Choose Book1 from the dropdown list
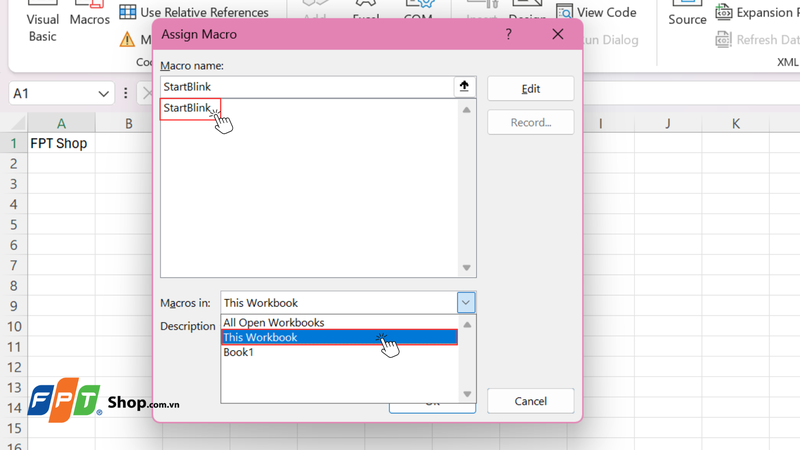Image resolution: width=800 pixels, height=450 pixels. tap(339, 352)
